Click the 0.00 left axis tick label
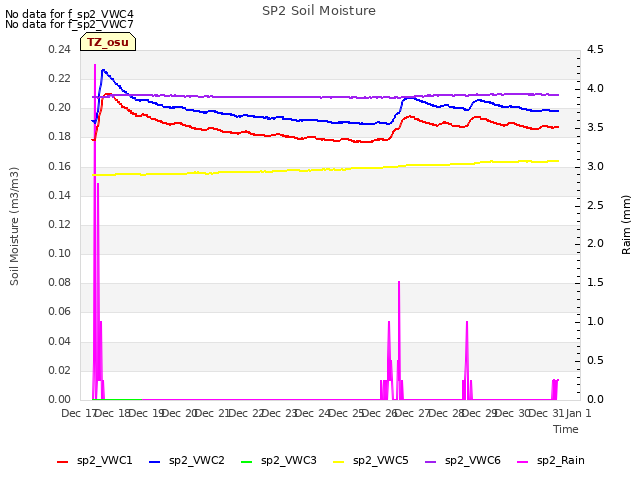Viewport: 640px width, 480px height. (59, 399)
